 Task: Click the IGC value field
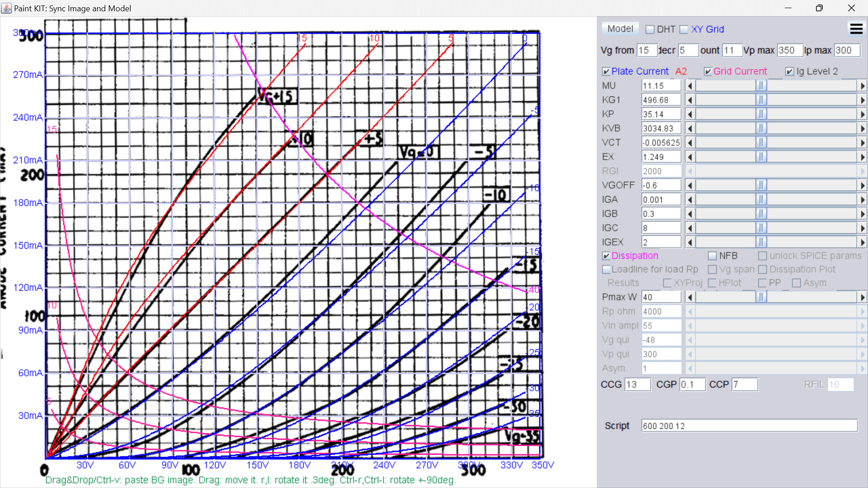tap(661, 228)
